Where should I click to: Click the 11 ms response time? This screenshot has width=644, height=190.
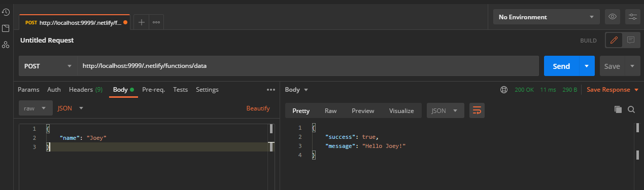coord(548,90)
